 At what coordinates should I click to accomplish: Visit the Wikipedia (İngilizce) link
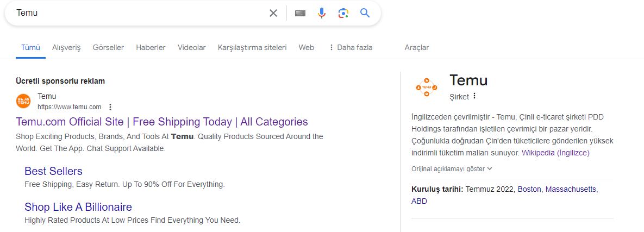tap(555, 153)
